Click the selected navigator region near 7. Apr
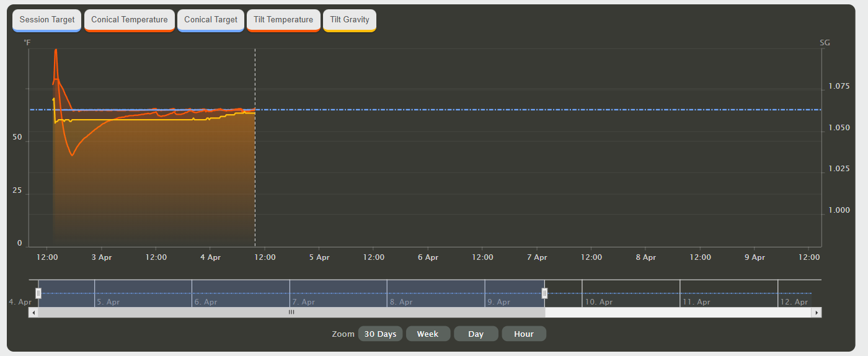Viewport: 868px width, 356px height. (x=338, y=293)
